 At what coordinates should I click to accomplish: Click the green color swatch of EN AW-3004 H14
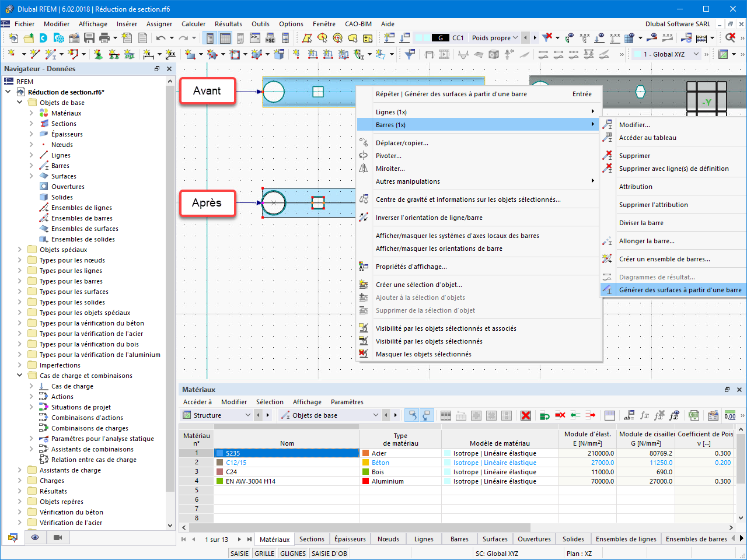220,481
